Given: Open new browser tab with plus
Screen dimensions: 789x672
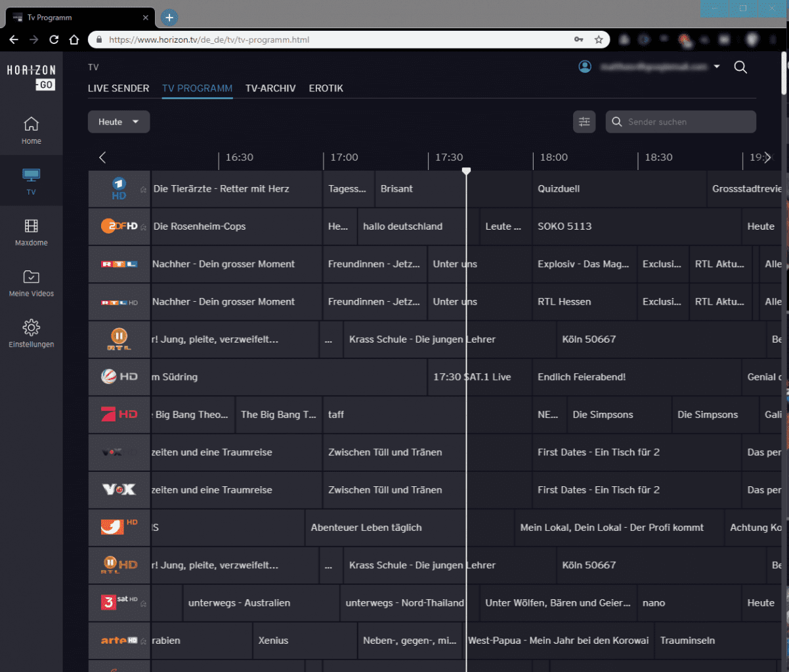Looking at the screenshot, I should tap(169, 18).
